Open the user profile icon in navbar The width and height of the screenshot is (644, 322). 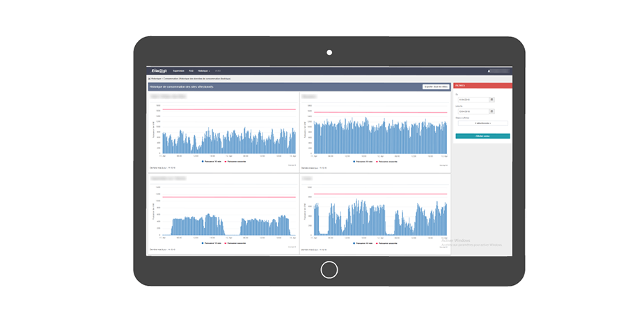point(489,70)
